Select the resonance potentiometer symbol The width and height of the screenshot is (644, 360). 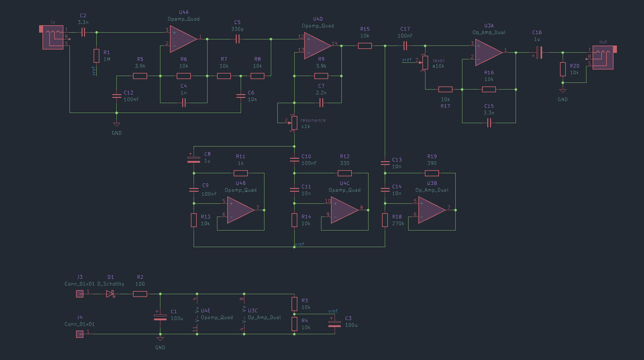click(294, 123)
